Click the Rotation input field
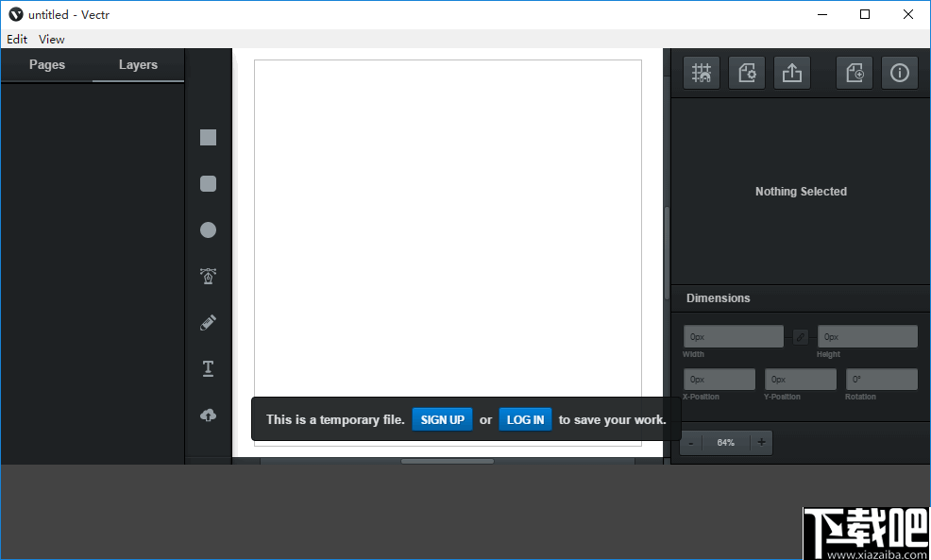The image size is (931, 560). point(882,380)
